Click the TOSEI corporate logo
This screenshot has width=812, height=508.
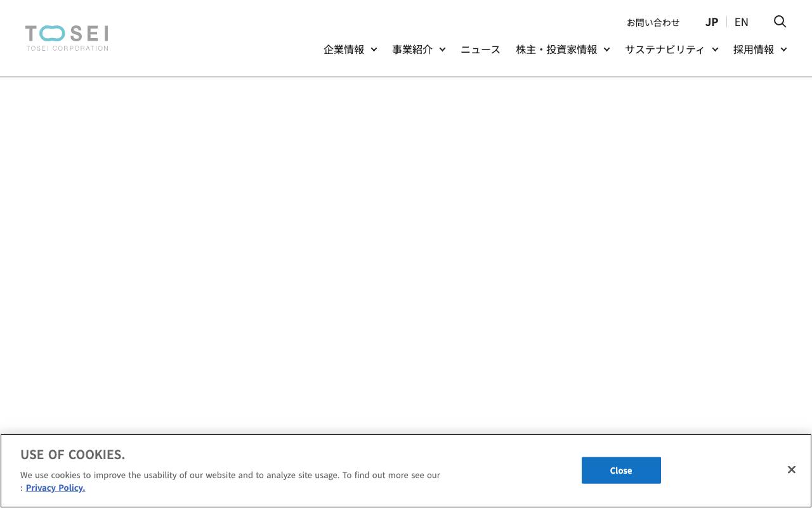click(66, 37)
